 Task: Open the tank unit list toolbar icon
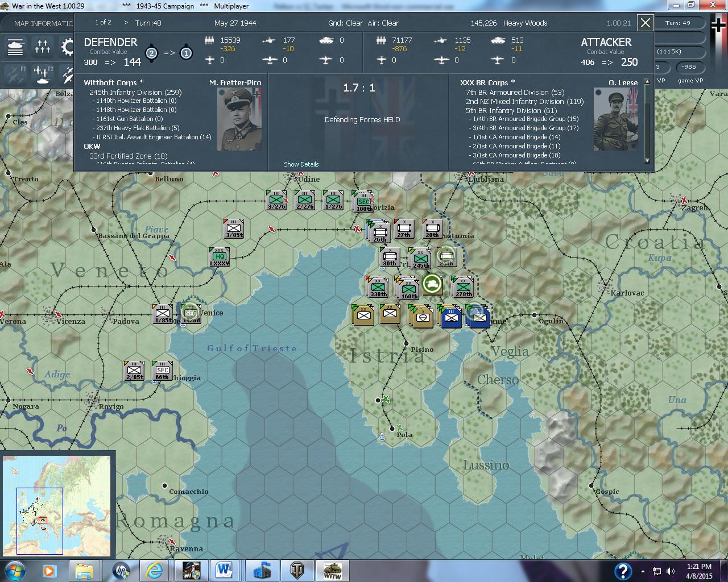(15, 47)
